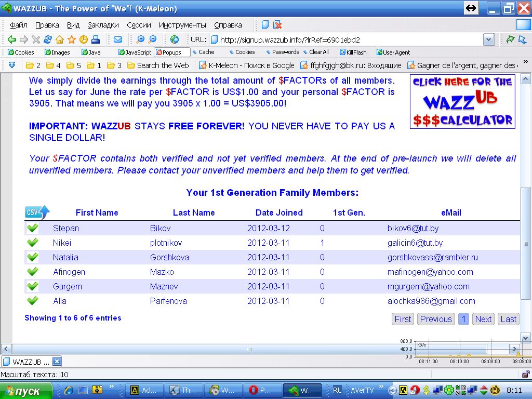Select page 1 in pagination

pyautogui.click(x=463, y=319)
